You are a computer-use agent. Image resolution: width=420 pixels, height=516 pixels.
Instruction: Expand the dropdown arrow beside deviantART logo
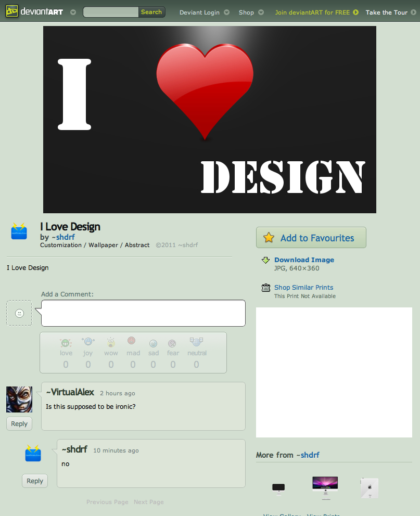tap(73, 12)
